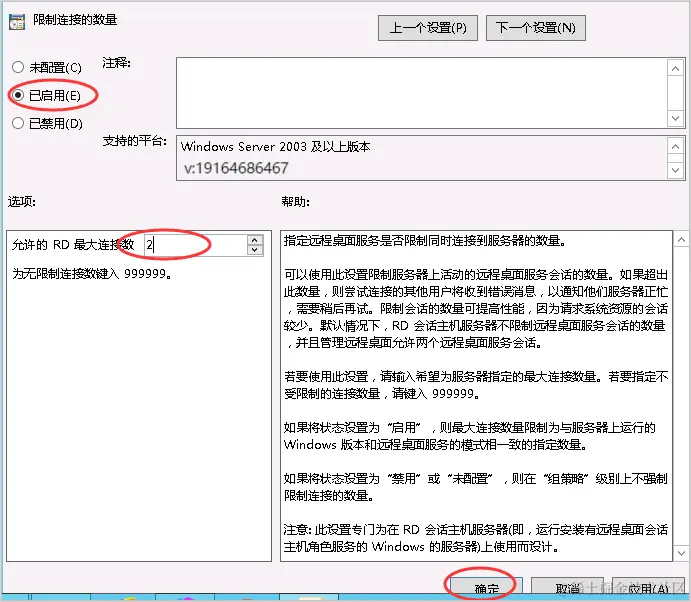Viewport: 691px width, 602px height.
Task: Decrease the RD maximum connections value
Action: coord(255,250)
